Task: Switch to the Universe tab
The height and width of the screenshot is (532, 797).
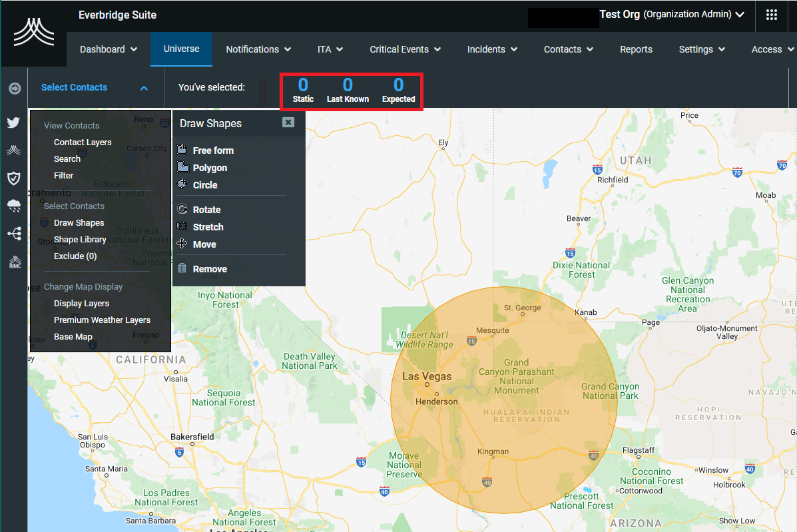Action: 181,49
